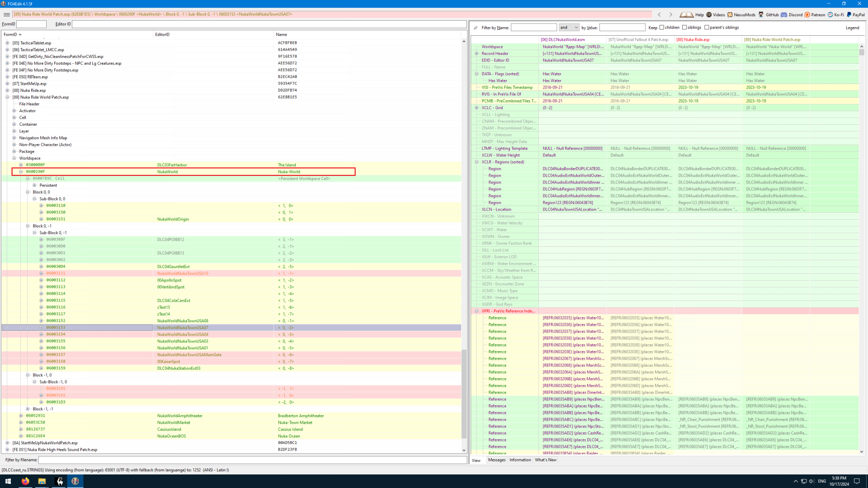Expand the Navigation Mesh Info Map node
Image resolution: width=868 pixels, height=488 pixels.
14,138
